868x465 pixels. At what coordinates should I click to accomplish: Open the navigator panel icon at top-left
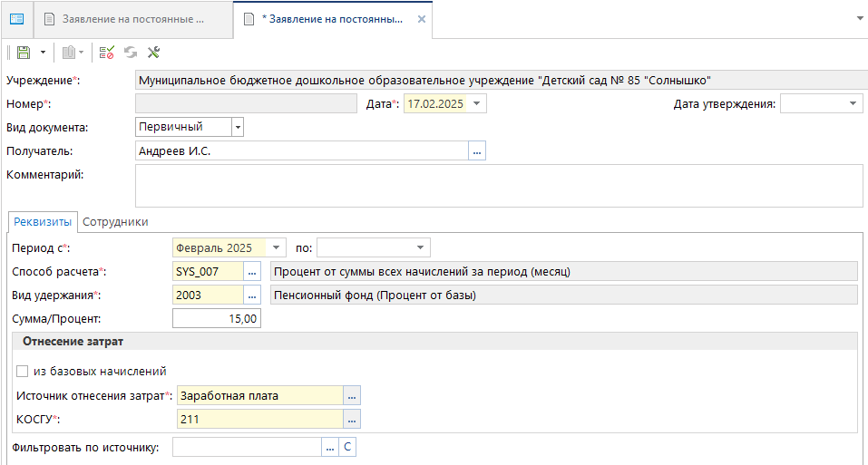(16, 18)
